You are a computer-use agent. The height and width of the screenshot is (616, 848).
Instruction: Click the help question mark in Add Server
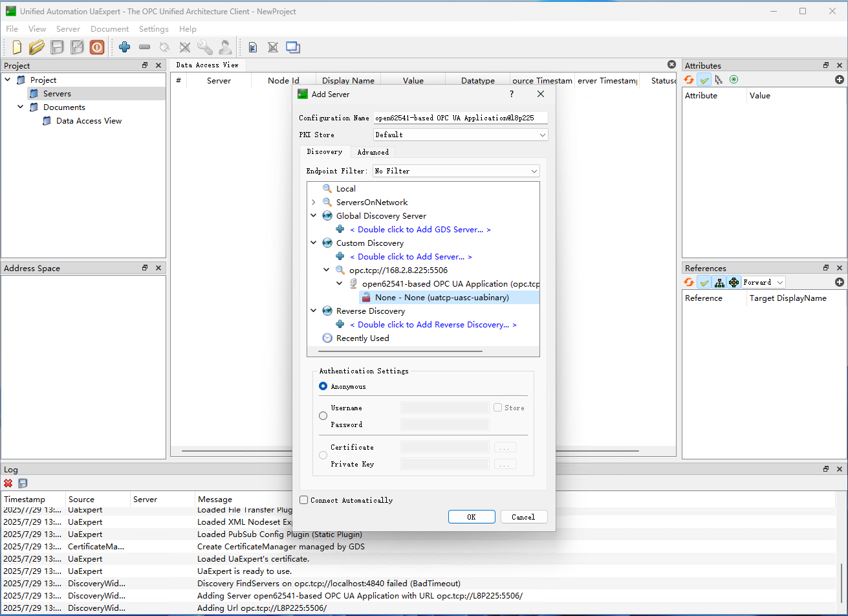[512, 94]
